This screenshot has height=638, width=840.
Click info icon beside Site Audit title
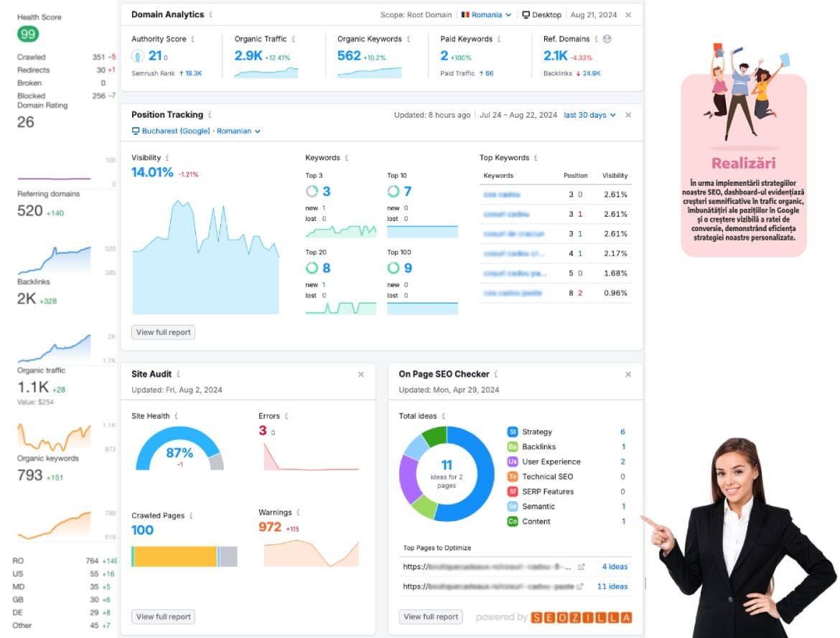[178, 374]
